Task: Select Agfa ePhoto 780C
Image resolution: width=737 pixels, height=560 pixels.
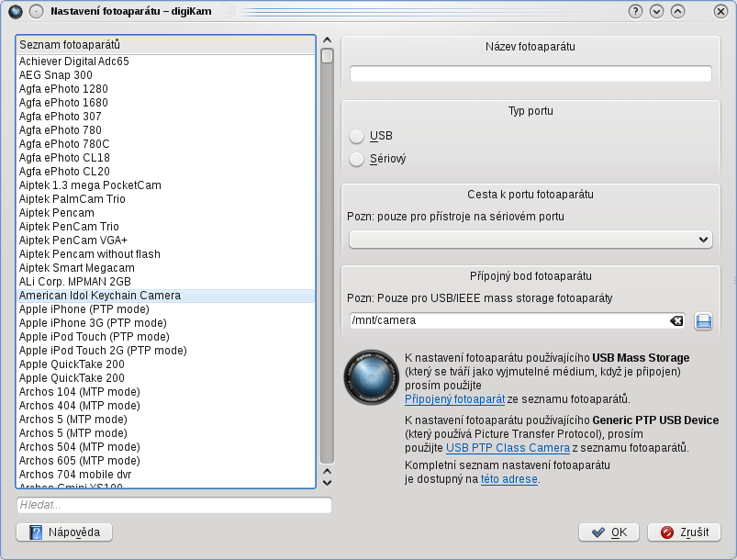Action: [165, 144]
